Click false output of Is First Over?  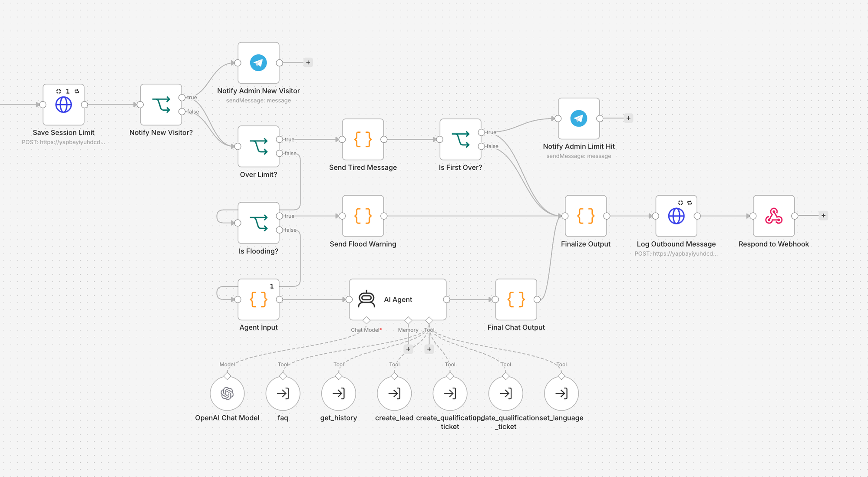(x=481, y=146)
